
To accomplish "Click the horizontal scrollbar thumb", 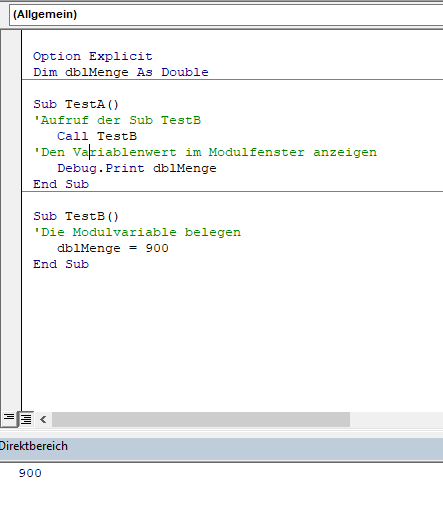I will 201,419.
